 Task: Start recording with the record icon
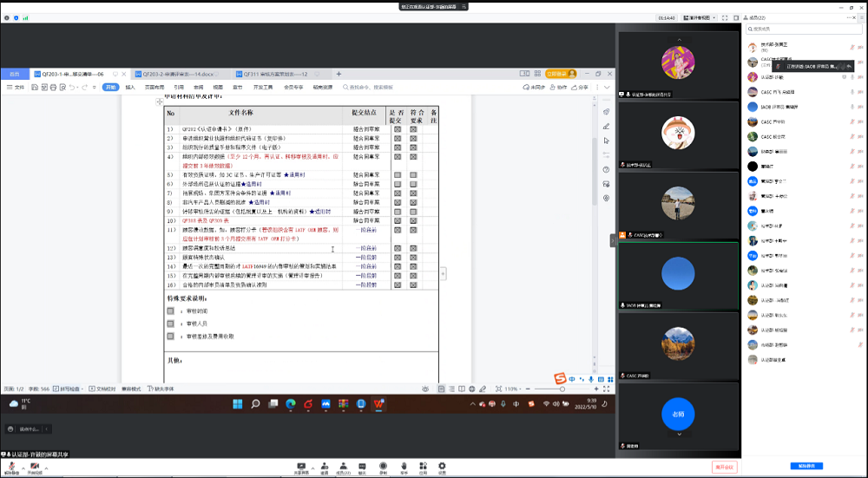click(x=383, y=468)
